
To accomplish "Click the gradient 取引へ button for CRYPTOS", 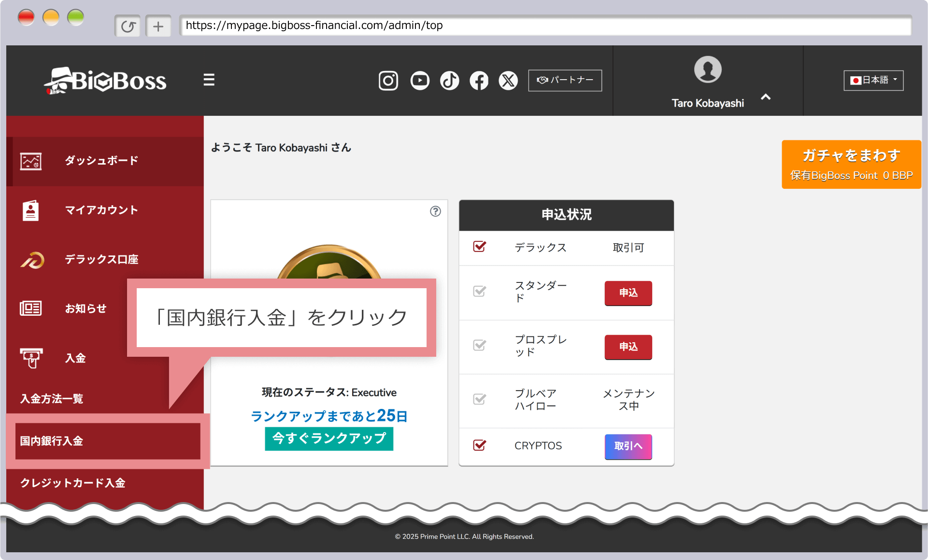I will 628,446.
